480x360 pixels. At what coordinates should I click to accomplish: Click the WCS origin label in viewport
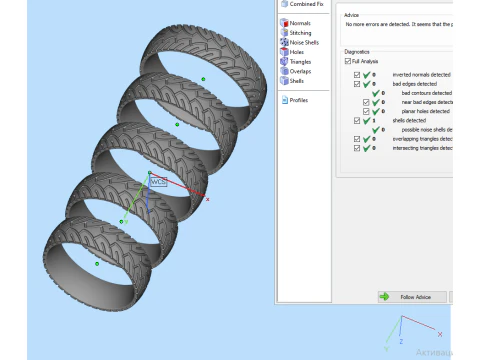158,182
